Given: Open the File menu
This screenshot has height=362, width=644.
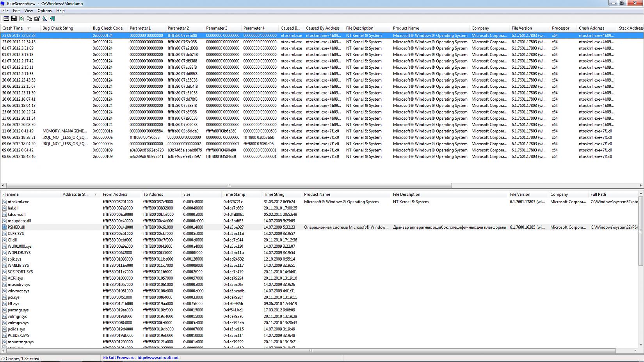Looking at the screenshot, I should 5,11.
